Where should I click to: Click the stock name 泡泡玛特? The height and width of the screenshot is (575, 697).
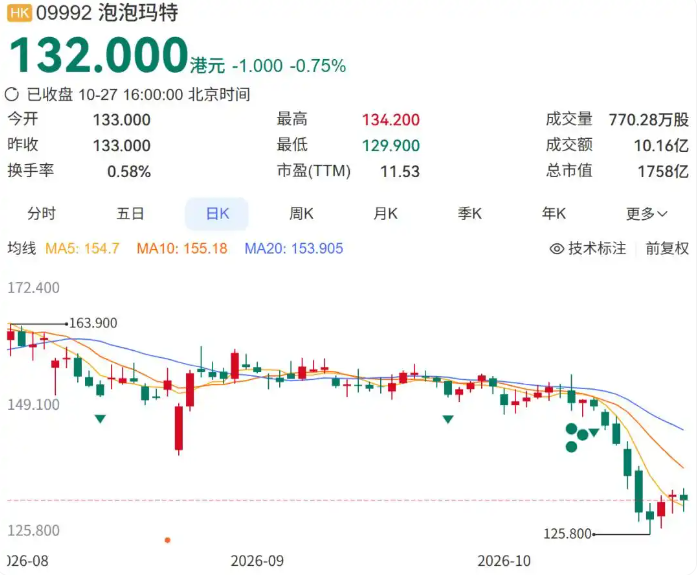[138, 13]
